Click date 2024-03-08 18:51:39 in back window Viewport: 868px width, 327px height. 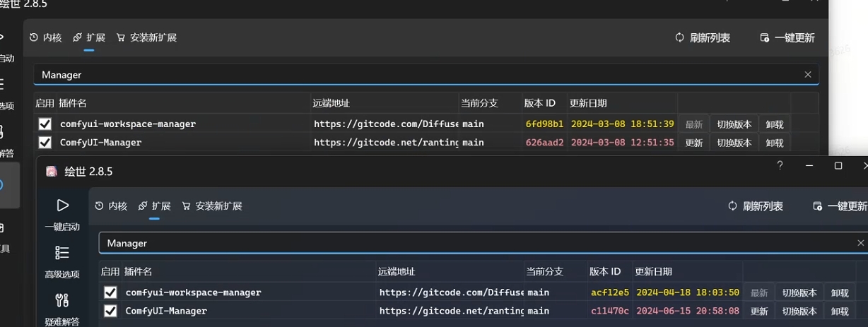point(623,124)
